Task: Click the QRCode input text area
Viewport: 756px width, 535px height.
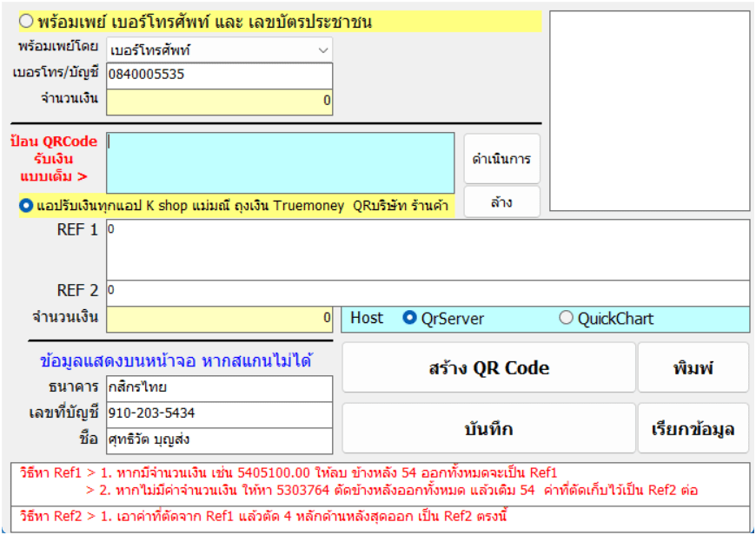Action: [280, 162]
